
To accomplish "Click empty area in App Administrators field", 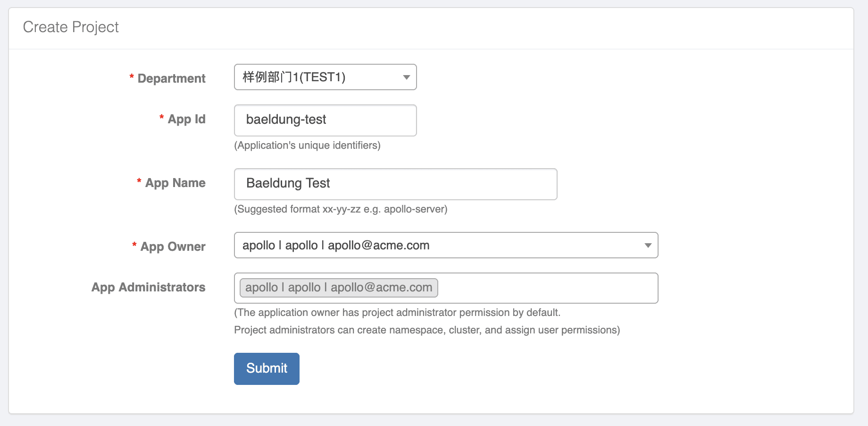I will pyautogui.click(x=547, y=288).
